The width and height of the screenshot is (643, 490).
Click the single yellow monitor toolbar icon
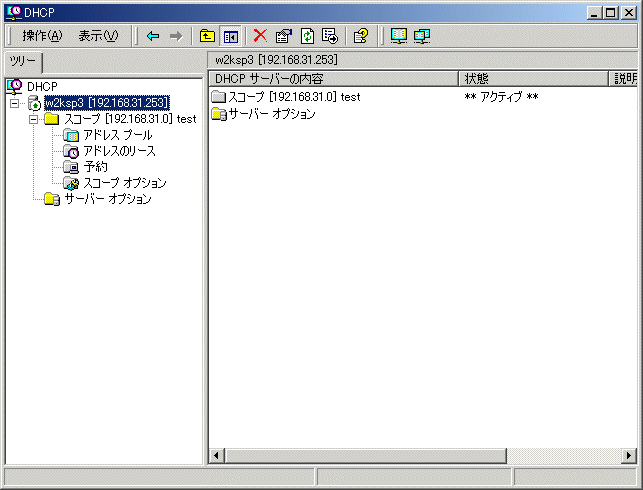tap(399, 36)
